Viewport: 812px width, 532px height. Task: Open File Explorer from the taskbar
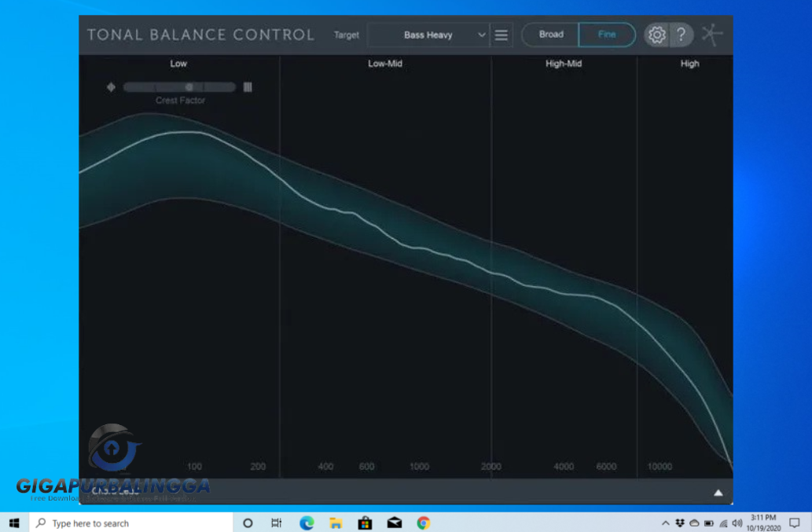coord(336,523)
